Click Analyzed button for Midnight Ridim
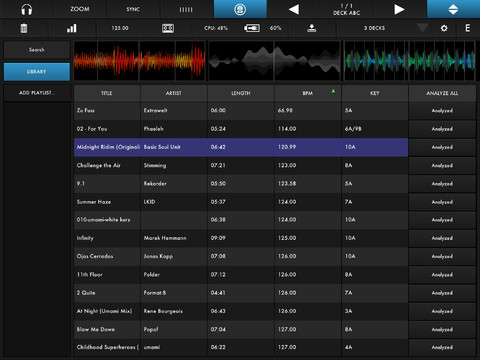The width and height of the screenshot is (480, 360). point(442,147)
